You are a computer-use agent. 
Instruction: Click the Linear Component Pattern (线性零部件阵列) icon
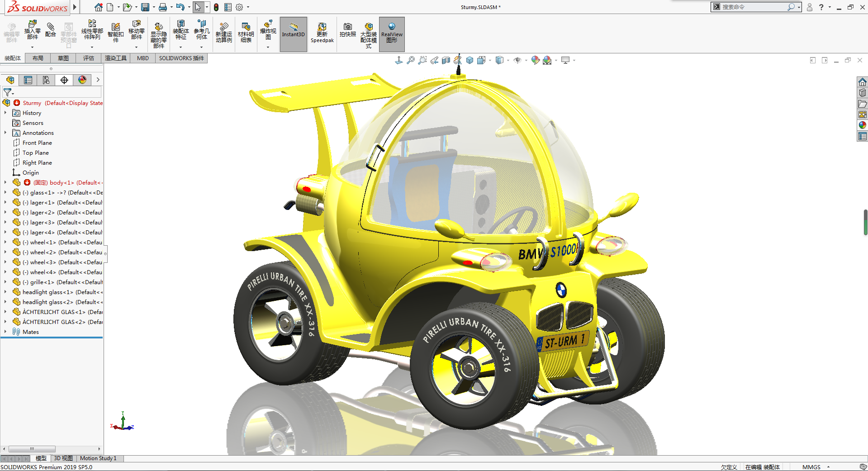(92, 30)
